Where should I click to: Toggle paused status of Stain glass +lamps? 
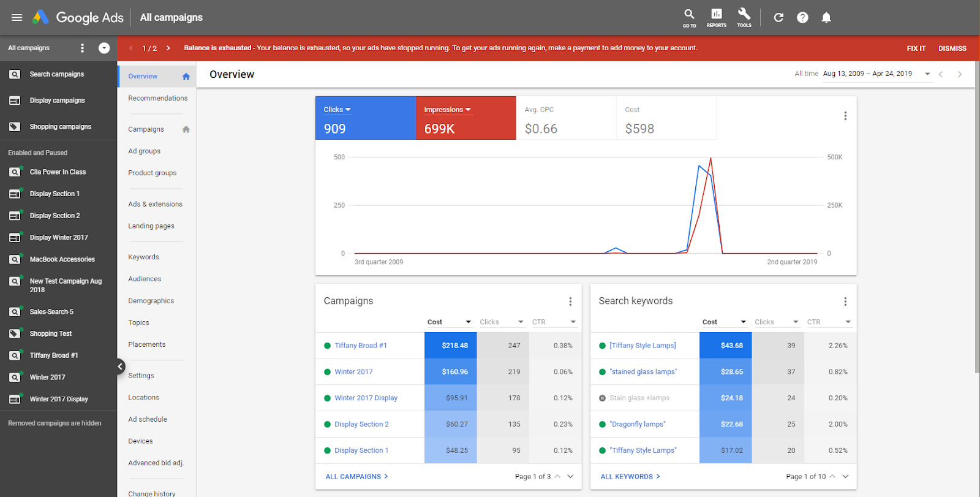pyautogui.click(x=602, y=398)
